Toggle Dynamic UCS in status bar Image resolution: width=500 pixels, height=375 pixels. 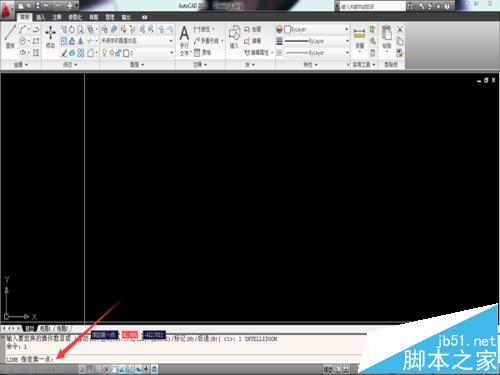click(130, 369)
